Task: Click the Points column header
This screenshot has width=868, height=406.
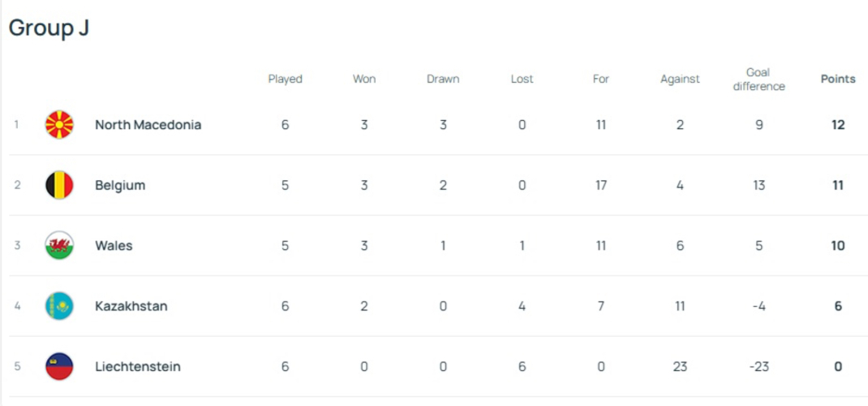Action: click(838, 79)
